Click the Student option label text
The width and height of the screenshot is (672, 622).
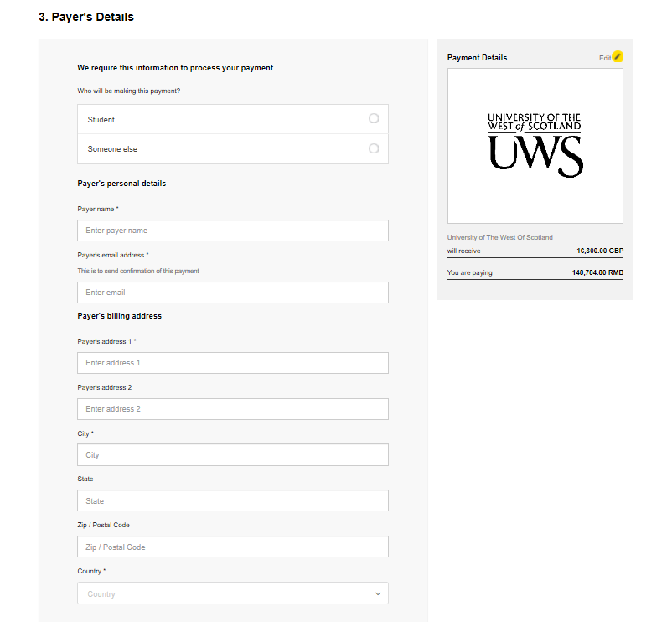tap(101, 120)
